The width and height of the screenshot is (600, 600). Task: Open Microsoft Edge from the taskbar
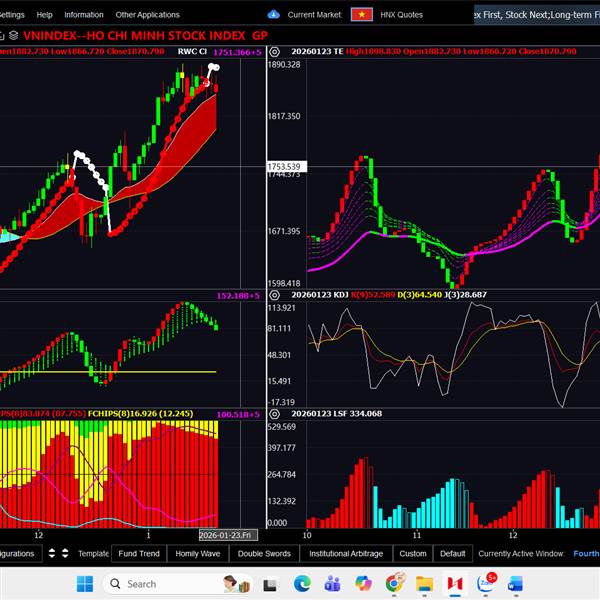302,583
